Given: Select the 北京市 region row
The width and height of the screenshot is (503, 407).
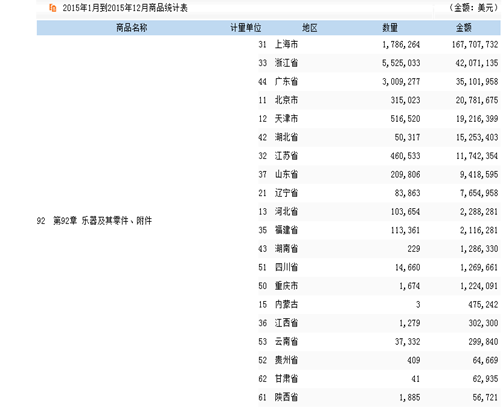Looking at the screenshot, I should [x=379, y=100].
